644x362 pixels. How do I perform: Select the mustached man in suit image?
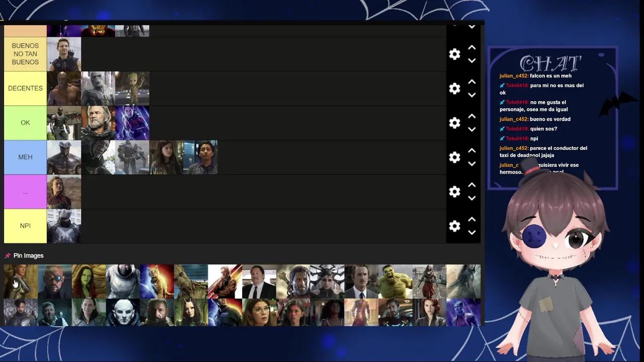(361, 282)
